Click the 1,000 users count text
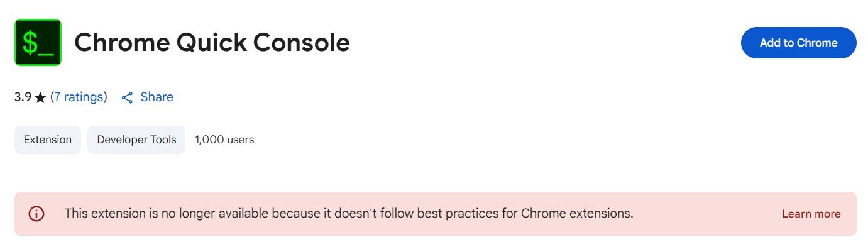The width and height of the screenshot is (868, 249). pyautogui.click(x=224, y=140)
